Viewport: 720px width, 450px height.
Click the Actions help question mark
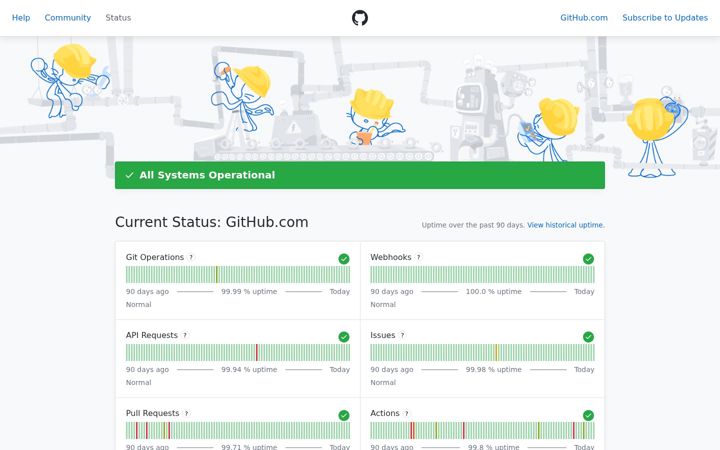pos(406,413)
